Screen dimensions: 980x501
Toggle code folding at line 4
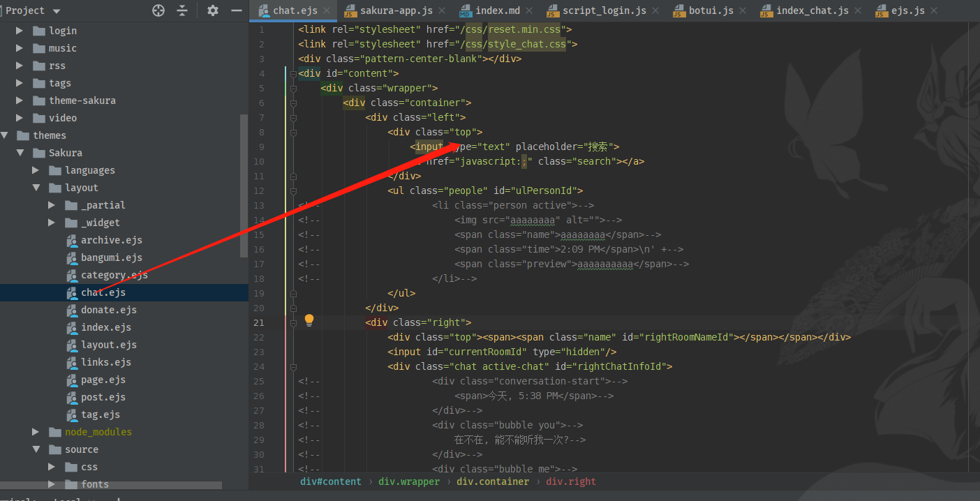tap(294, 73)
